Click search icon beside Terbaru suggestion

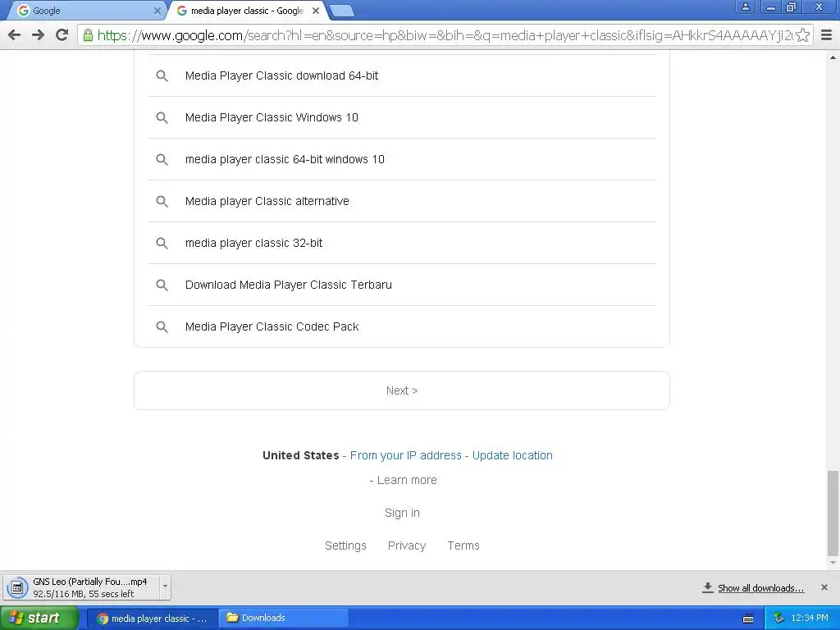pyautogui.click(x=162, y=285)
